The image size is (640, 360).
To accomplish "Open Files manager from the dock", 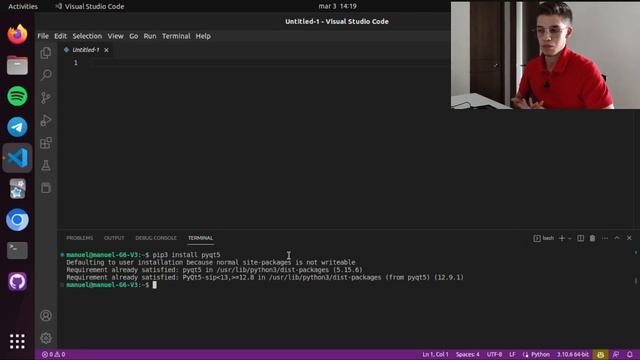I will [x=17, y=65].
